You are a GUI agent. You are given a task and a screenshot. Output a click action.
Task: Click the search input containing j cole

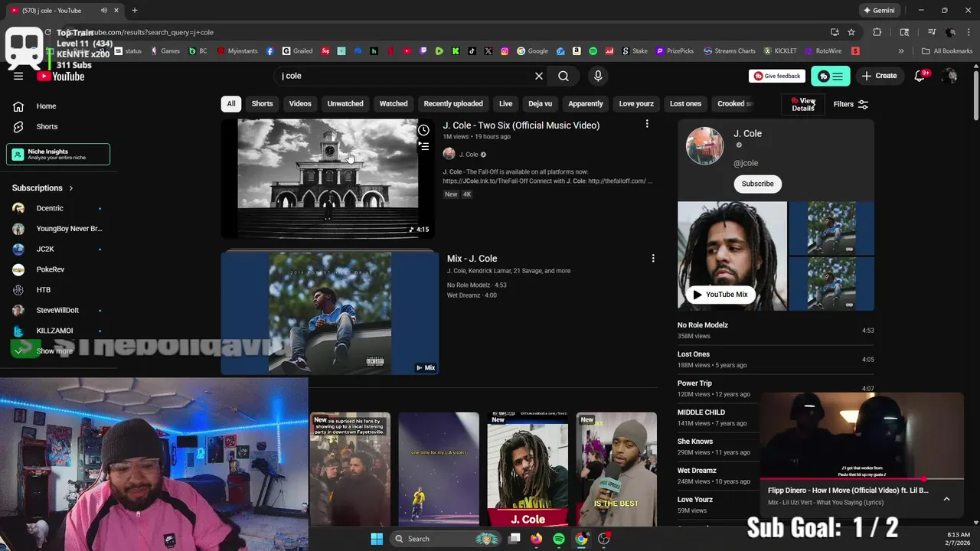[x=403, y=76]
